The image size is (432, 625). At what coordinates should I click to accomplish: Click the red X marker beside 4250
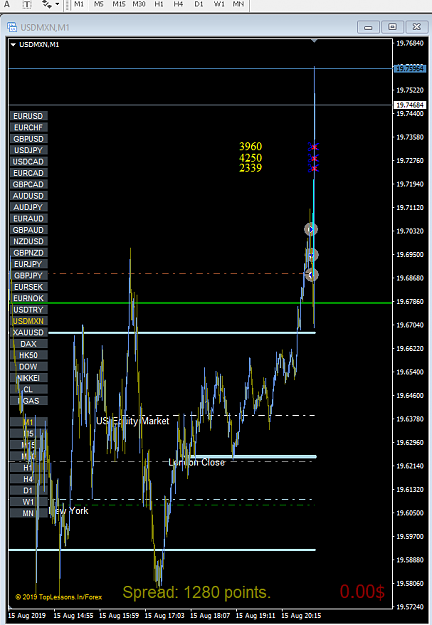coord(313,159)
